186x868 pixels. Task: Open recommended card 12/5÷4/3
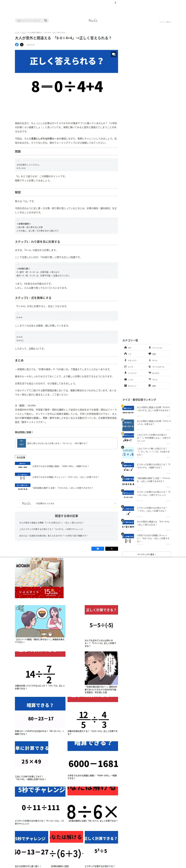pos(93,716)
